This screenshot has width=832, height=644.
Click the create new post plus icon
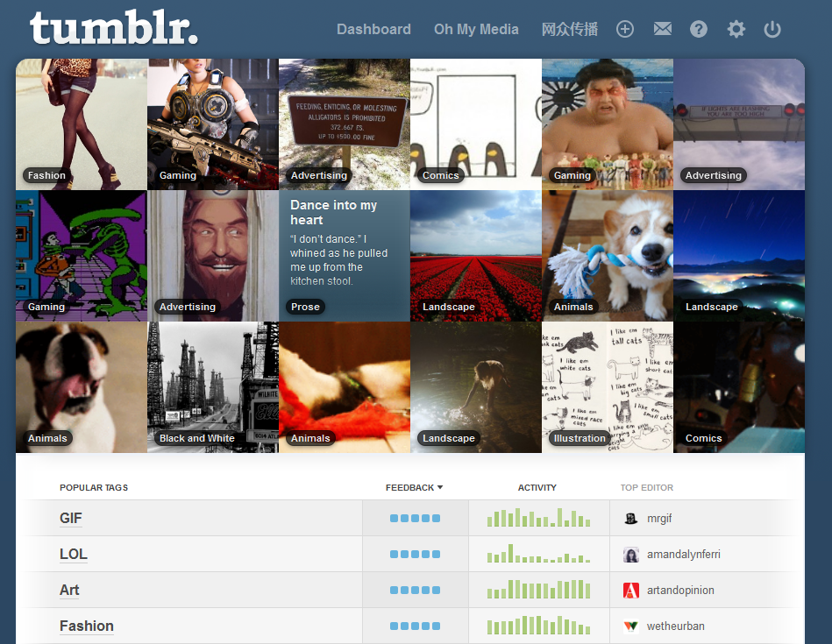[x=624, y=29]
